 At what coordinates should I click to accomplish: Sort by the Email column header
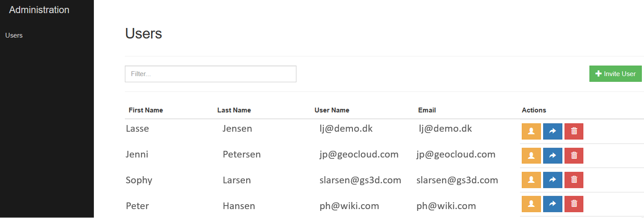427,110
